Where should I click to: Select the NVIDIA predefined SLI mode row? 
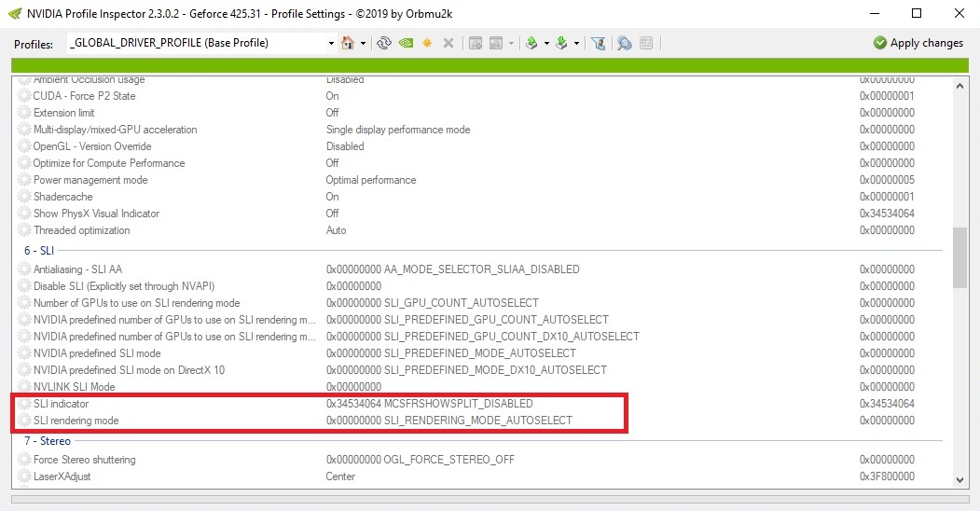pyautogui.click(x=480, y=353)
